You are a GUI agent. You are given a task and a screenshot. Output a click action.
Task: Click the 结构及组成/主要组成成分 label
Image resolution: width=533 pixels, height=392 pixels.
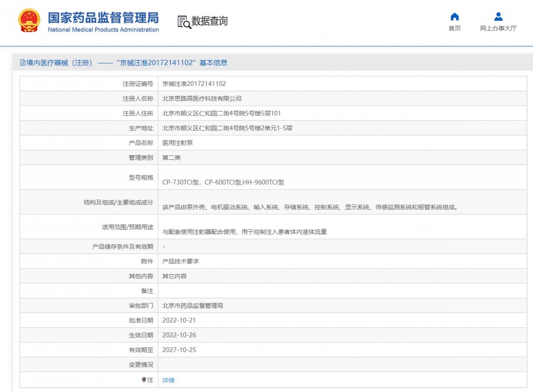point(118,202)
